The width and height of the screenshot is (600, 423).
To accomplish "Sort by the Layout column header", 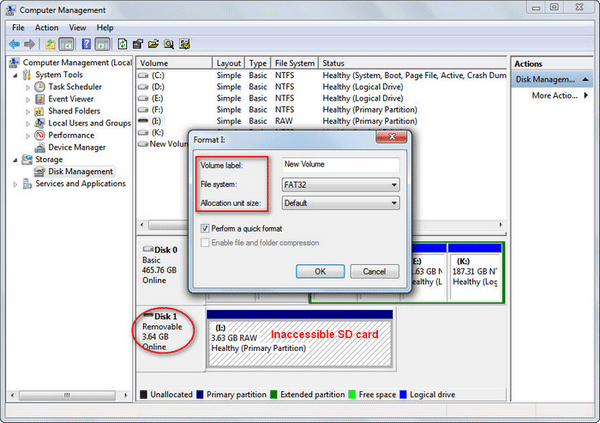I will [228, 63].
